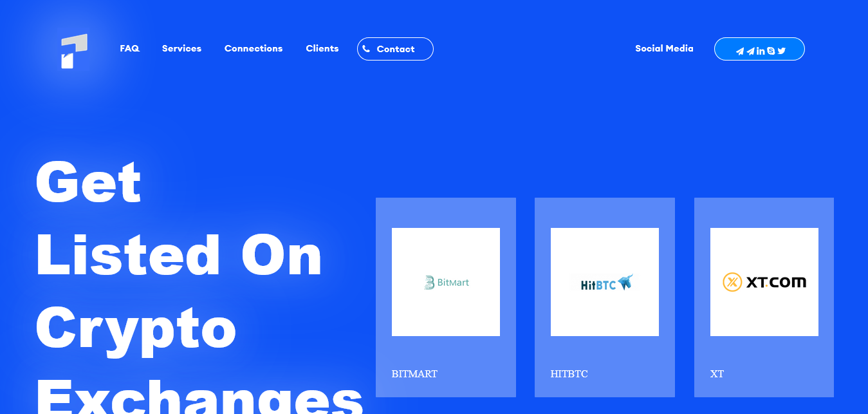
Task: Click the site logo in the header
Action: [74, 51]
